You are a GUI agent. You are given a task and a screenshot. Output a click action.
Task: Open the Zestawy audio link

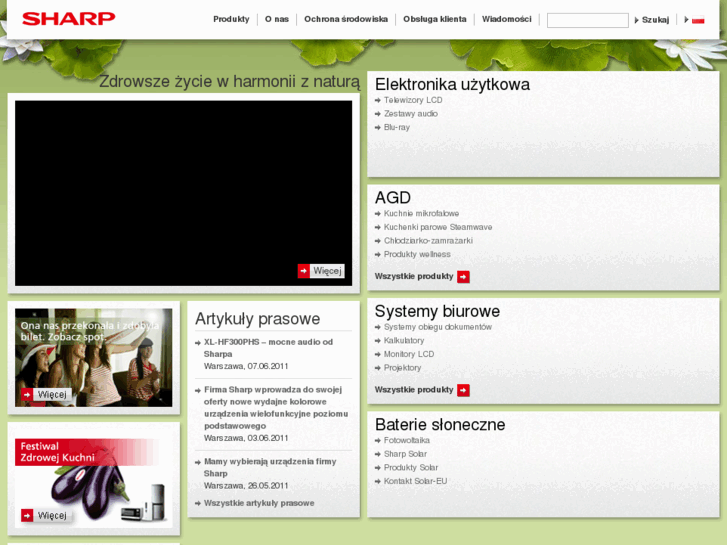[x=410, y=114]
